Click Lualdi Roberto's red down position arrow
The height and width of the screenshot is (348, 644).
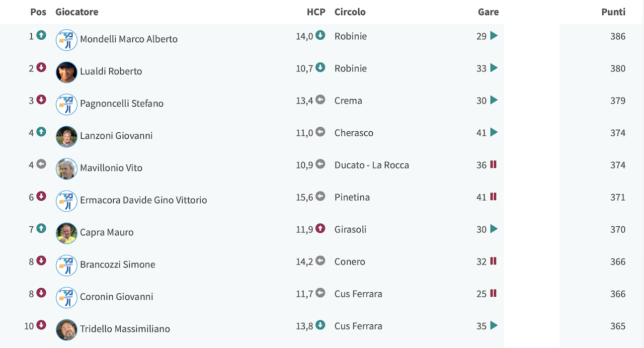coord(41,67)
